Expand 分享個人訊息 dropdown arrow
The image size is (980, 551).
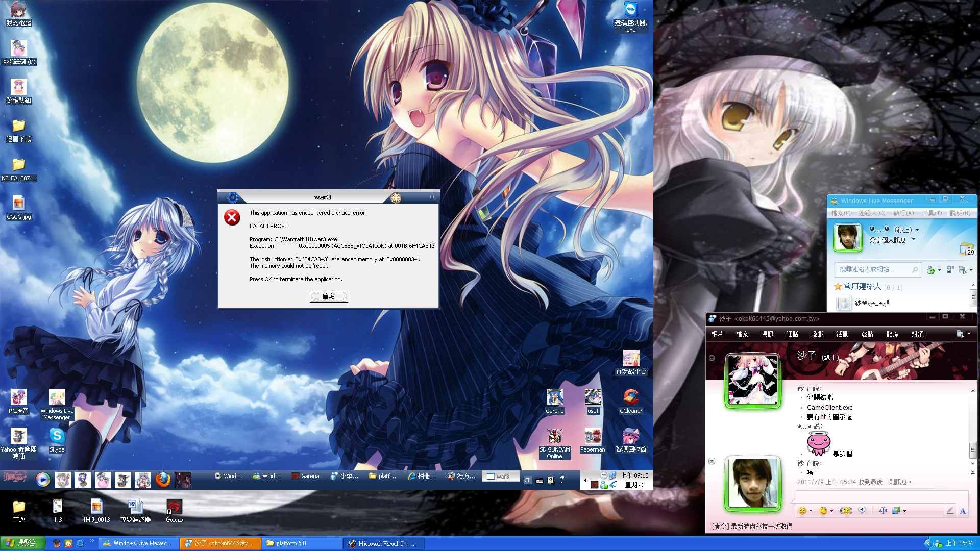coord(914,240)
